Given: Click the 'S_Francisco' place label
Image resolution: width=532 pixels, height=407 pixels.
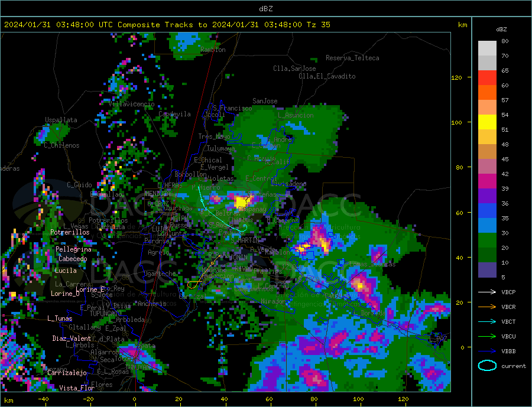Looking at the screenshot, I should coord(232,108).
